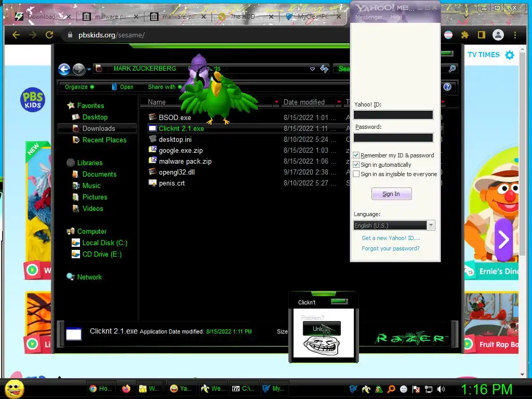
Task: Click the Unlock button in Clickn't window
Action: coord(322,328)
